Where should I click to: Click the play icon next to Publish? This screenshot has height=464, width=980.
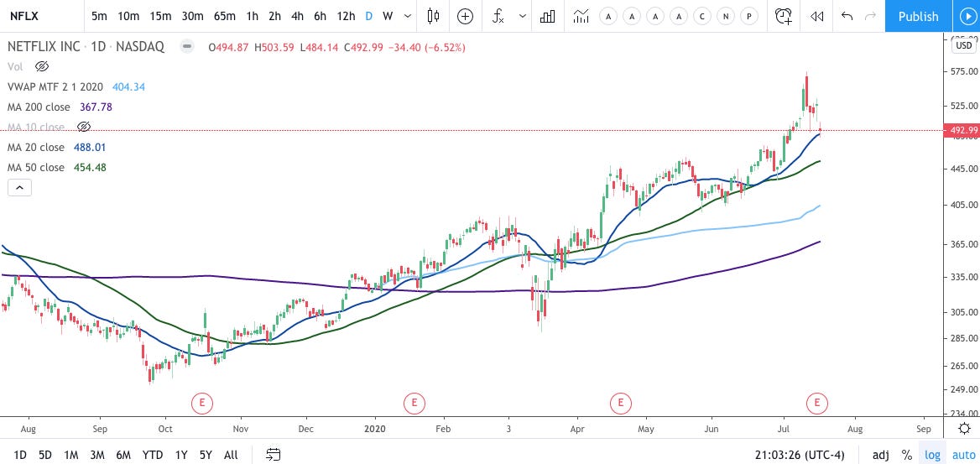coord(967,16)
